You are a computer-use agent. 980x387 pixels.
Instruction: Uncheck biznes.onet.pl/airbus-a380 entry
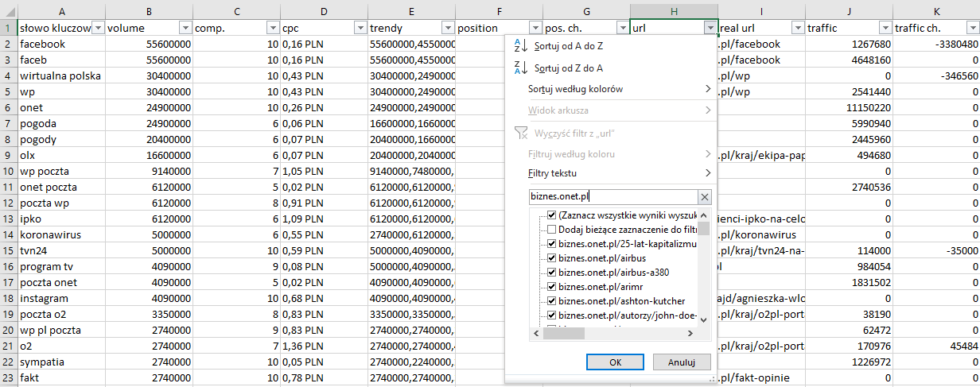click(552, 273)
